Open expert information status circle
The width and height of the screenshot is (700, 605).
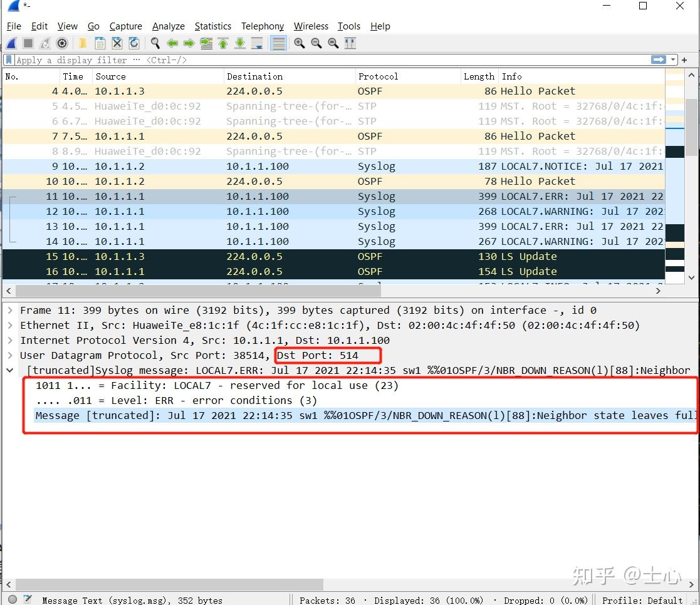[13, 599]
